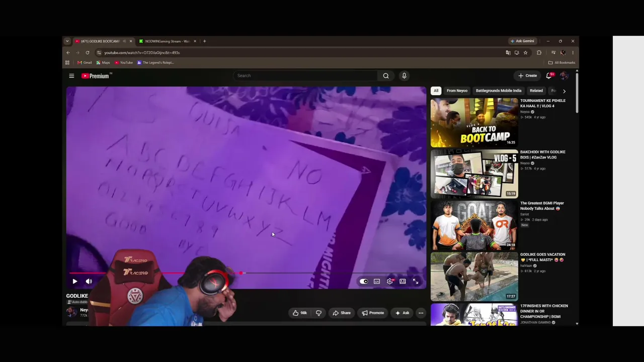The height and width of the screenshot is (362, 644).
Task: Select the All filter chip
Action: click(x=436, y=90)
